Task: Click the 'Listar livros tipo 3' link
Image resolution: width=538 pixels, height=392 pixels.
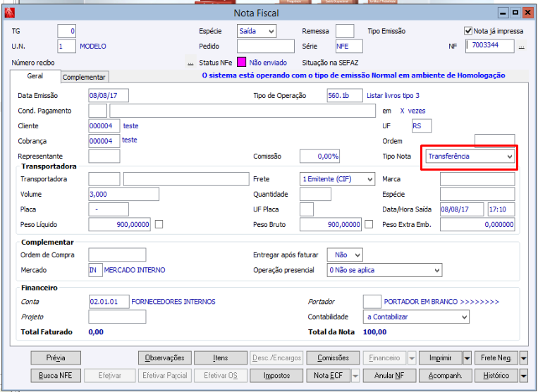Action: coord(393,96)
